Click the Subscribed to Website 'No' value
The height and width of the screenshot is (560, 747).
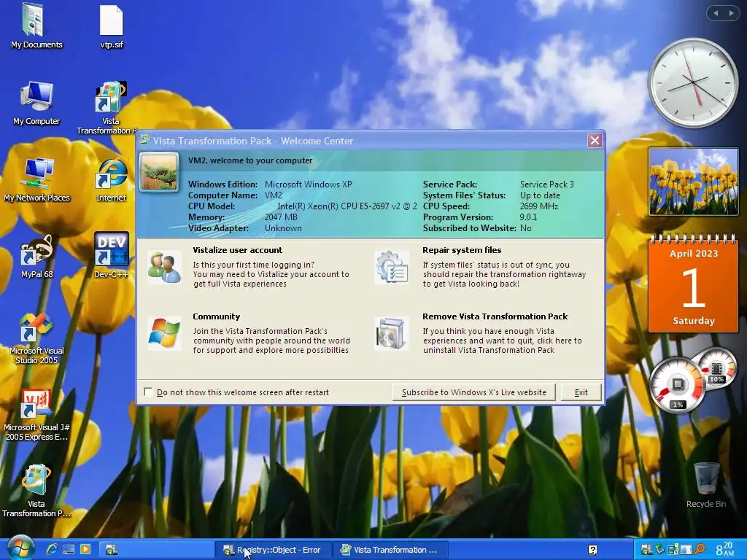click(526, 228)
